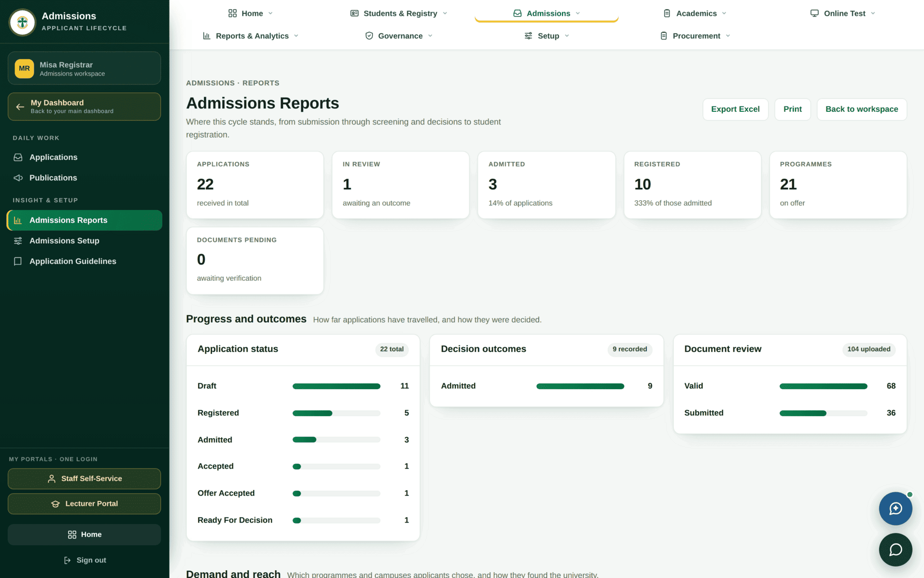The image size is (924, 578).
Task: Expand the Reports & Analytics chevron
Action: (296, 36)
